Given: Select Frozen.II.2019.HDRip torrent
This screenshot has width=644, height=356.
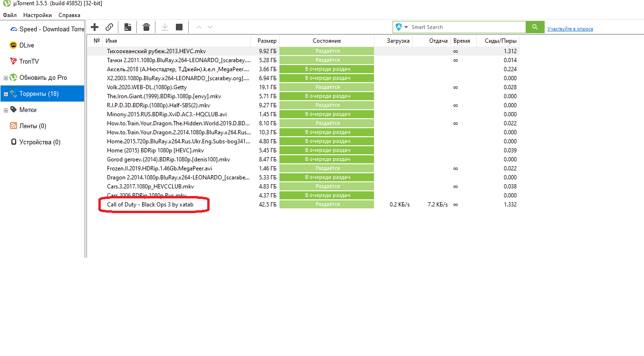Looking at the screenshot, I should coord(159,168).
